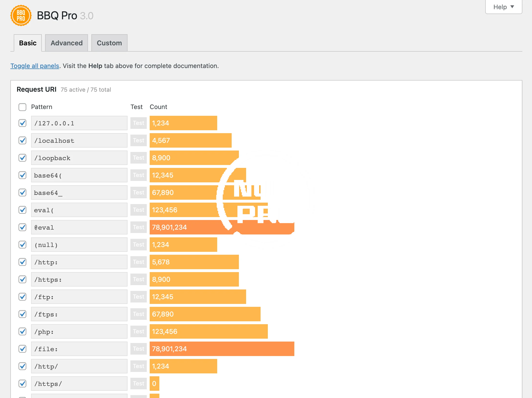The width and height of the screenshot is (532, 398).
Task: Click Test button for /loopback pattern
Action: point(138,158)
